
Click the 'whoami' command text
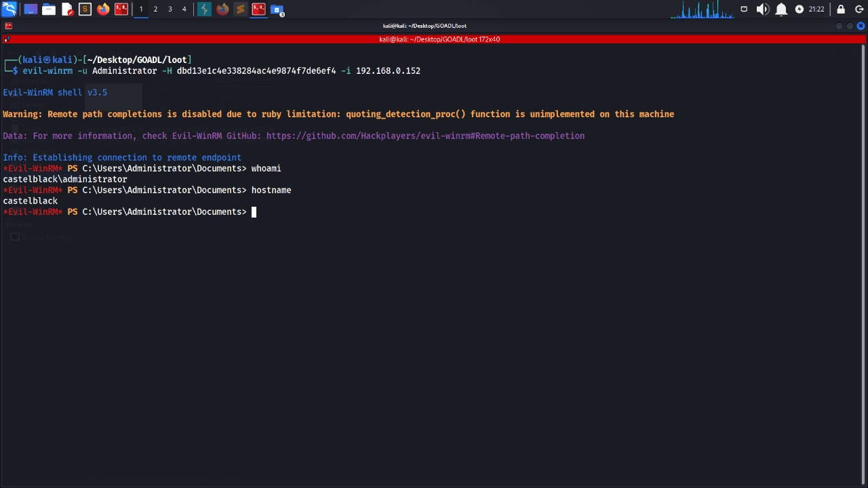point(266,168)
